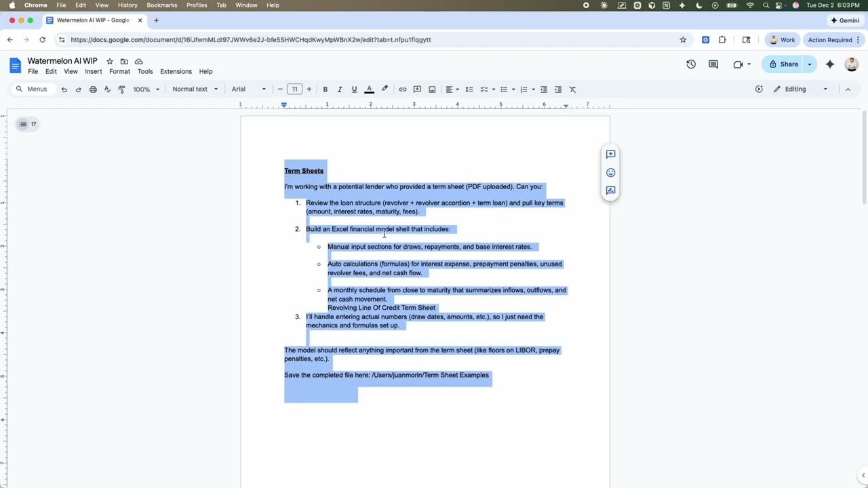This screenshot has width=868, height=488.
Task: Open the Extensions menu
Action: tap(176, 71)
